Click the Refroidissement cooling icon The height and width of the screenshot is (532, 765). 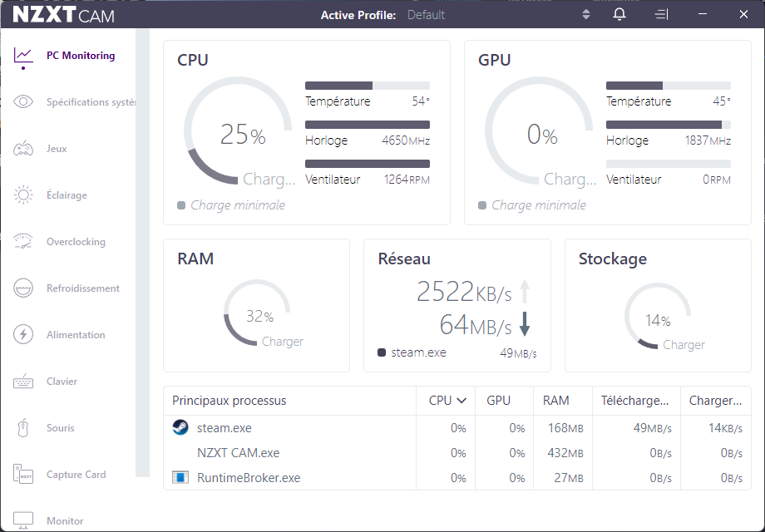click(23, 288)
